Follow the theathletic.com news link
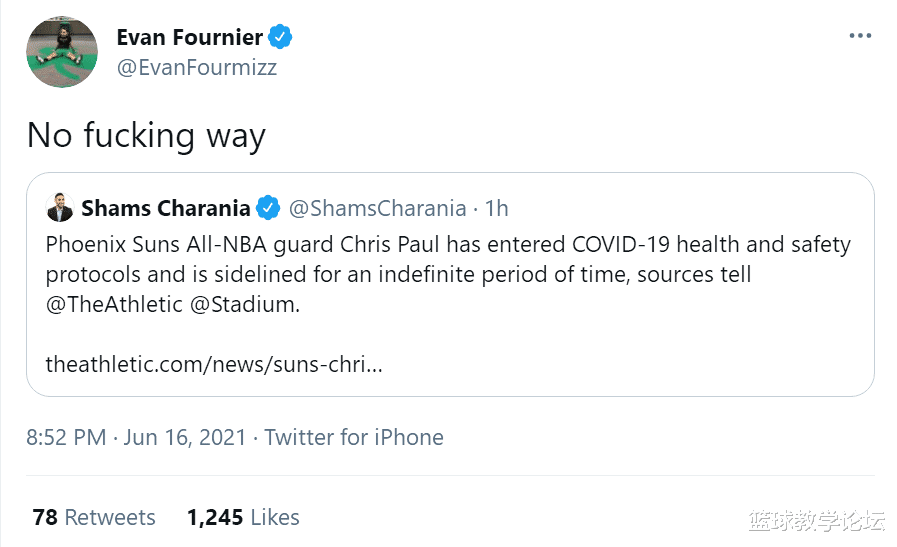The image size is (897, 547). click(x=214, y=364)
